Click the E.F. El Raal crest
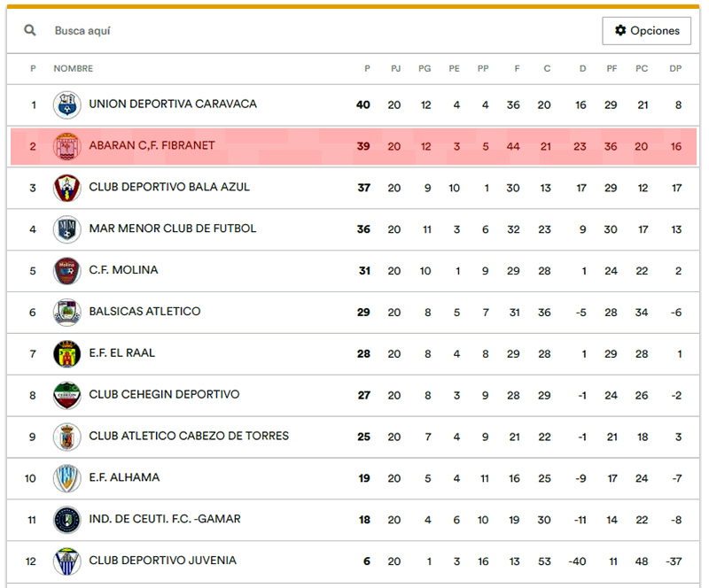The height and width of the screenshot is (588, 709). point(66,353)
